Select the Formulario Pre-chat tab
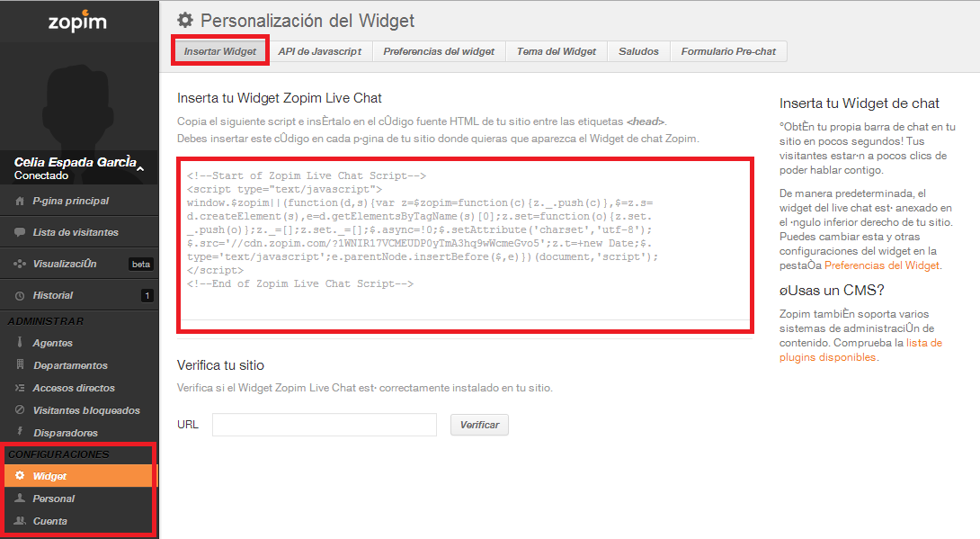 click(x=728, y=51)
